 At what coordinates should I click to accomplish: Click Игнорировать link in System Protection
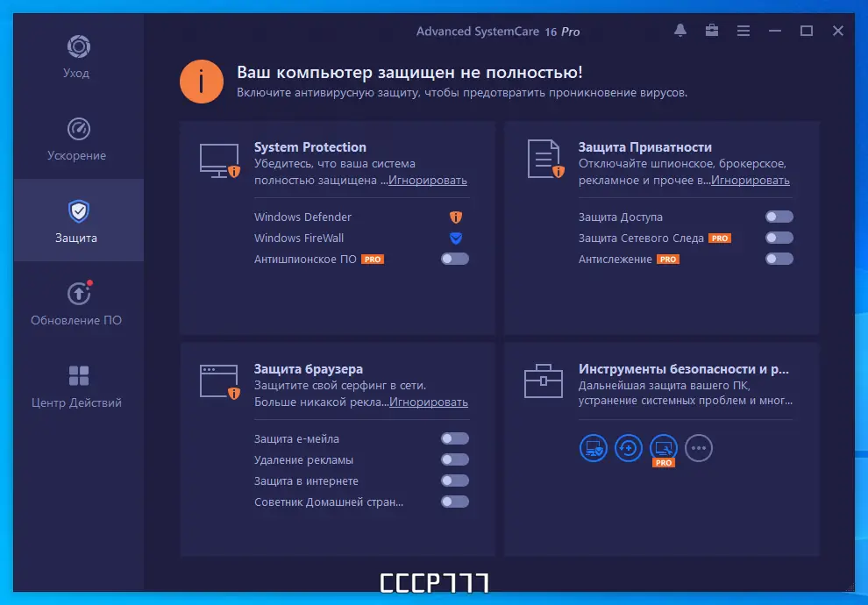[427, 181]
